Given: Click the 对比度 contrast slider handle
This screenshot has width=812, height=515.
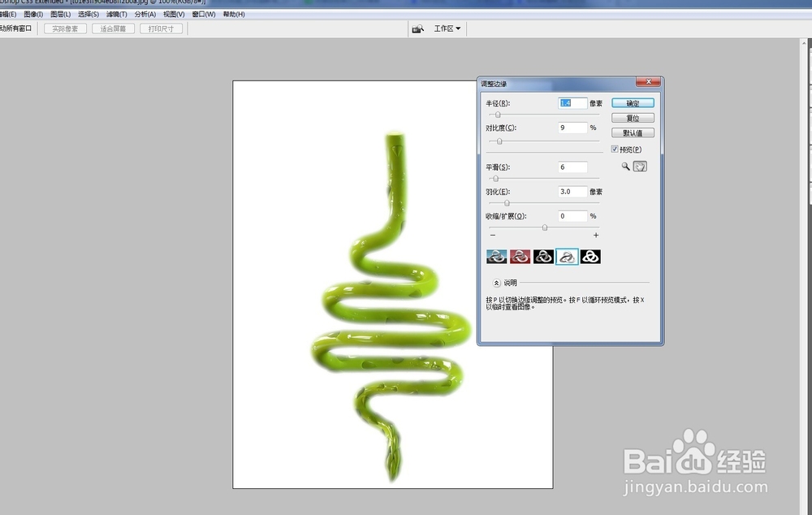Looking at the screenshot, I should click(x=499, y=141).
